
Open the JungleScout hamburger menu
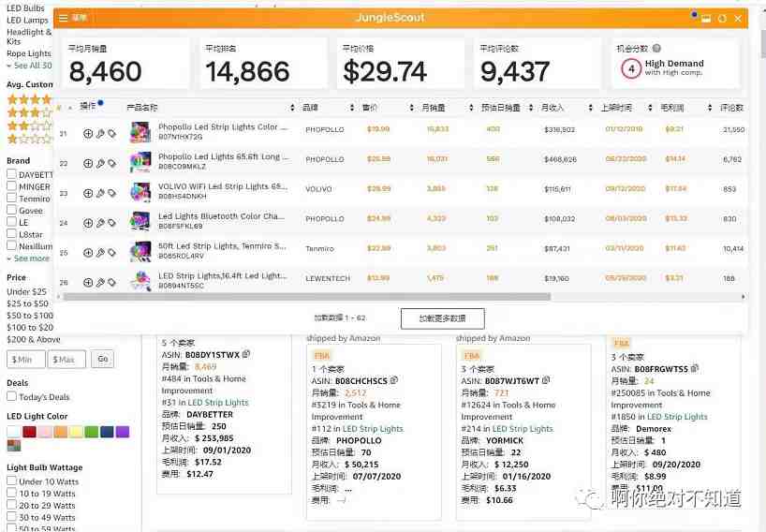[x=64, y=19]
